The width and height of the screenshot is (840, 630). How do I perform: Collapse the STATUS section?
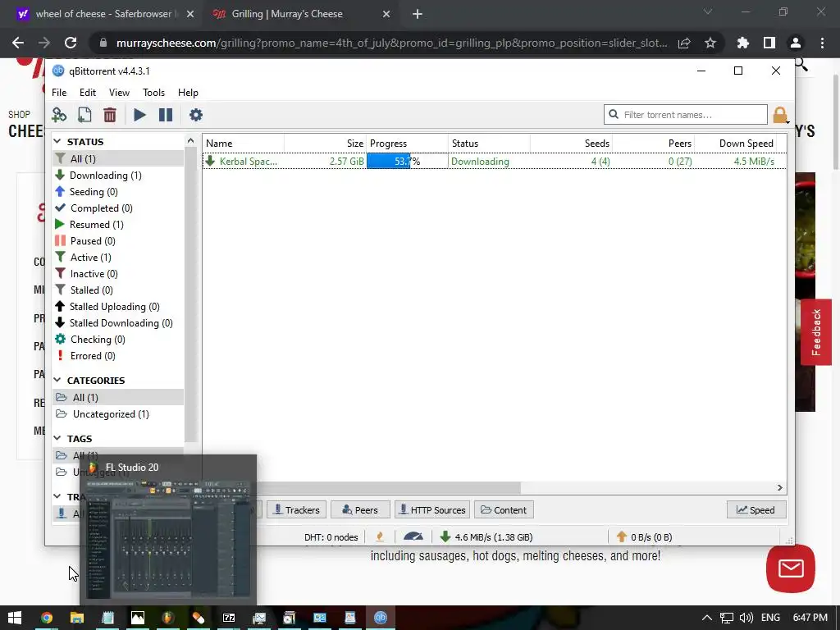click(x=57, y=141)
